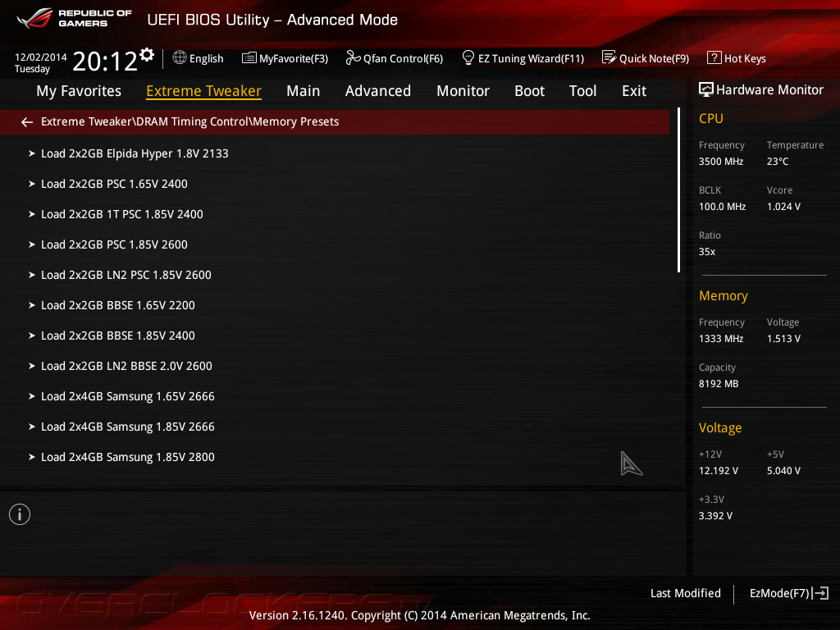
Task: Click the Quick Note pencil icon
Action: pyautogui.click(x=609, y=57)
